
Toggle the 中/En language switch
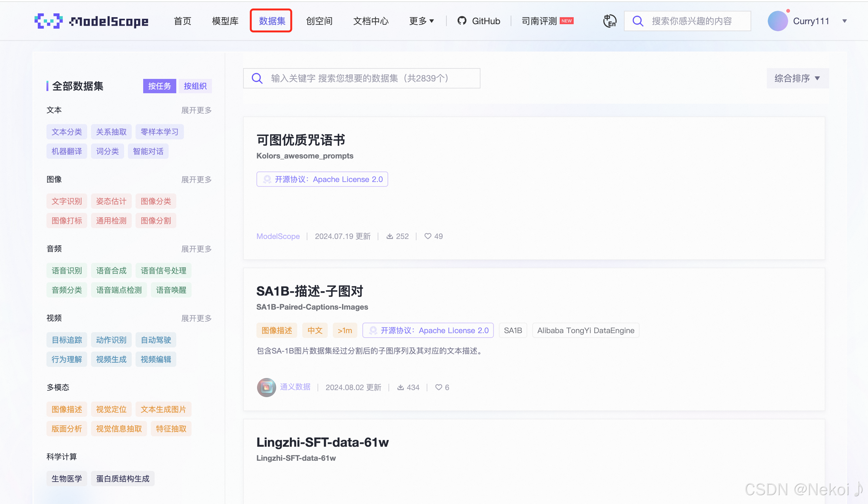click(609, 21)
